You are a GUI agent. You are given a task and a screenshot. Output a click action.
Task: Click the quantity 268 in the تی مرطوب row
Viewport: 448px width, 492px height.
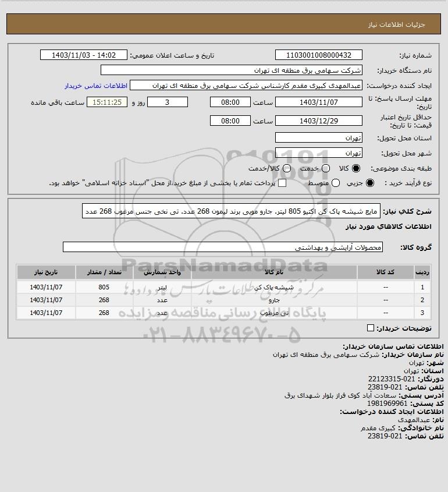tap(104, 313)
